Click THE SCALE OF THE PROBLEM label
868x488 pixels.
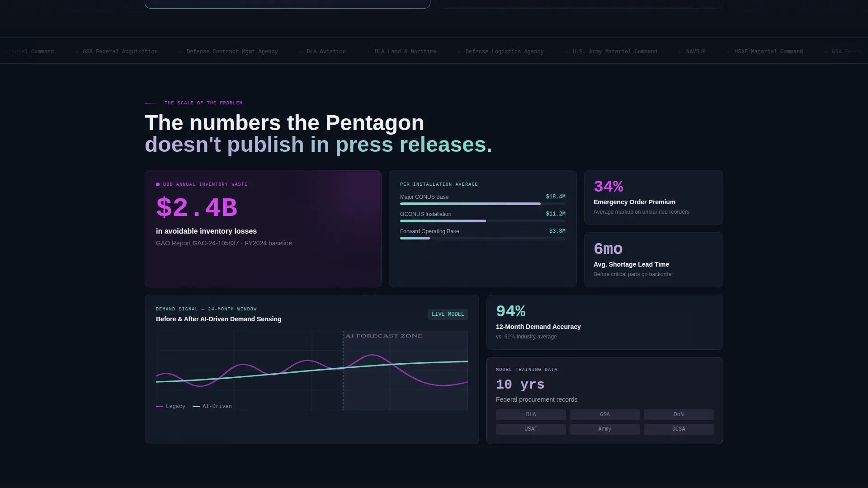point(203,103)
